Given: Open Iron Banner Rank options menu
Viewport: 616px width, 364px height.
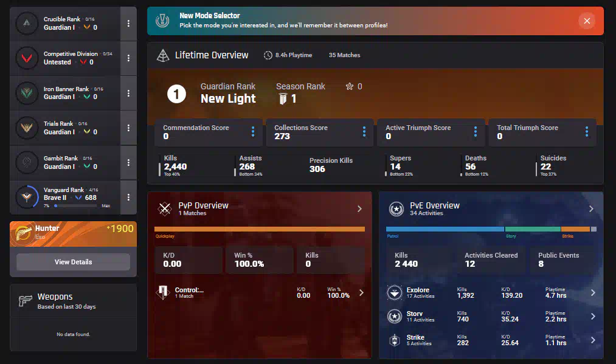Looking at the screenshot, I should coord(128,93).
